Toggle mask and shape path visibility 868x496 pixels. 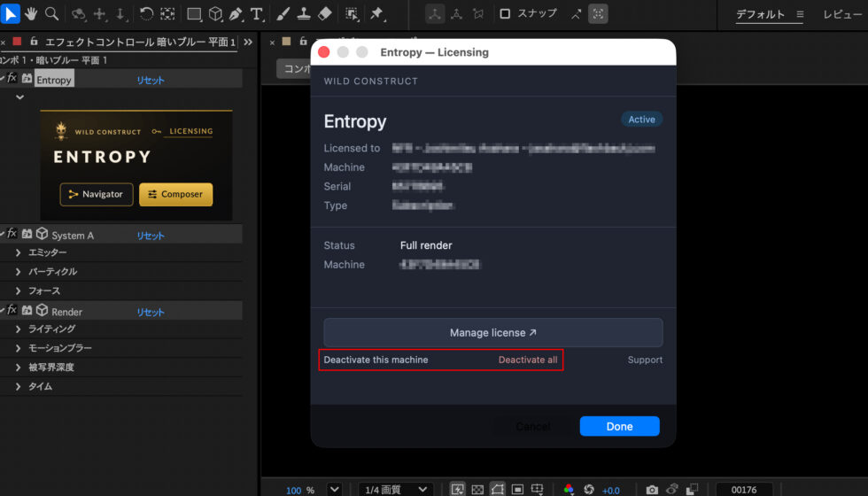497,489
